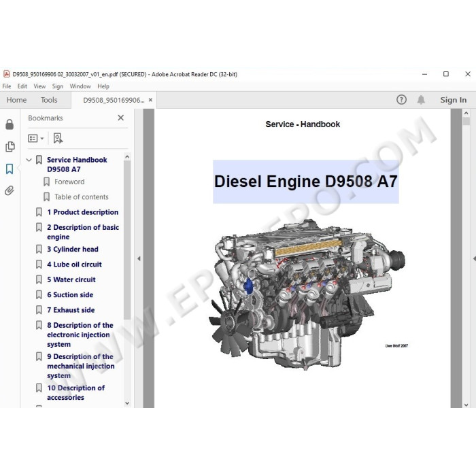Collapse the left navigation pane arrow
Image resolution: width=476 pixels, height=476 pixels.
(139, 258)
